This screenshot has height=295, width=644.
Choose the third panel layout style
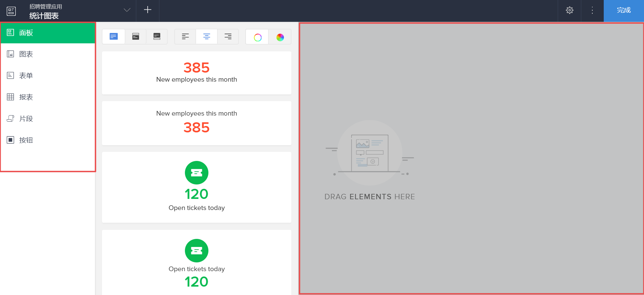click(157, 36)
